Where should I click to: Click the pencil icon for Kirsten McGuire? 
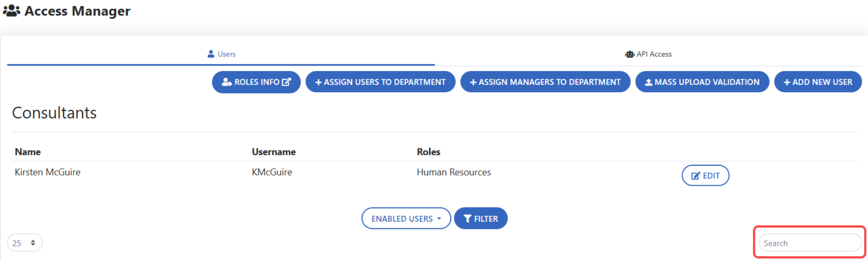pos(695,176)
